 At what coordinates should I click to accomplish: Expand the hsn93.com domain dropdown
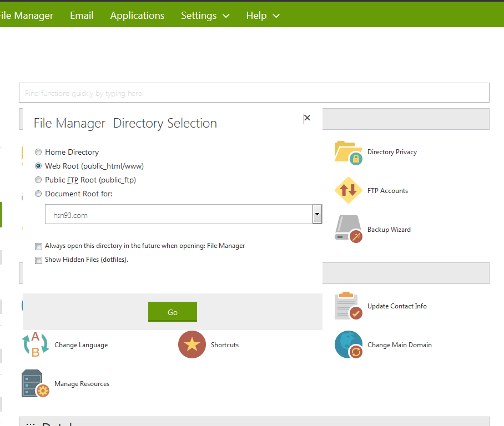tap(317, 214)
